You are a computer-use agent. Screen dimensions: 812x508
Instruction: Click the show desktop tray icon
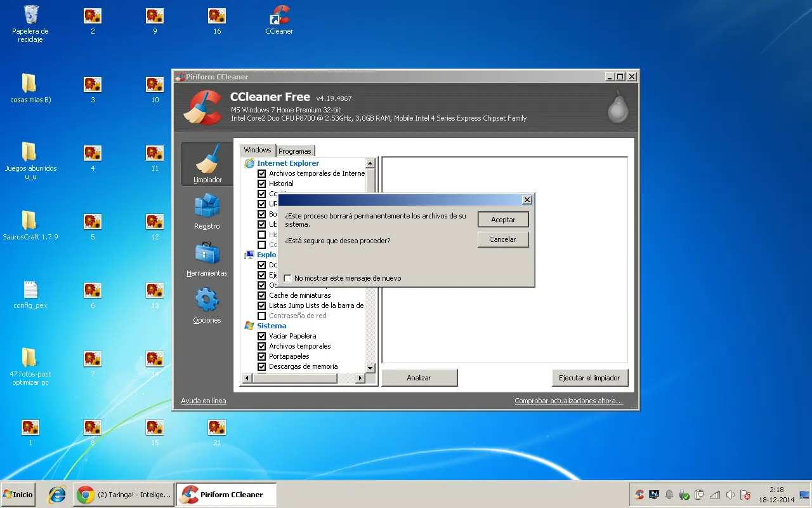point(804,495)
